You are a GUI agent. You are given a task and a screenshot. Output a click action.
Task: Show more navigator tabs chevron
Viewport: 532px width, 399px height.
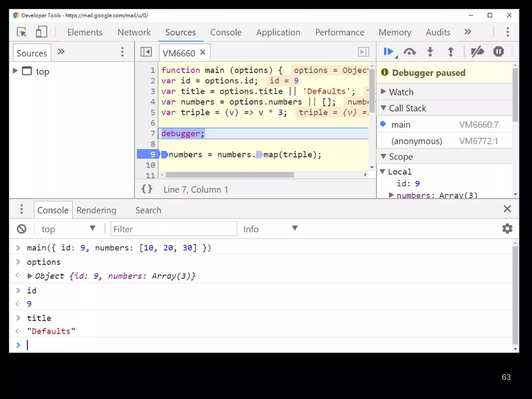(61, 51)
